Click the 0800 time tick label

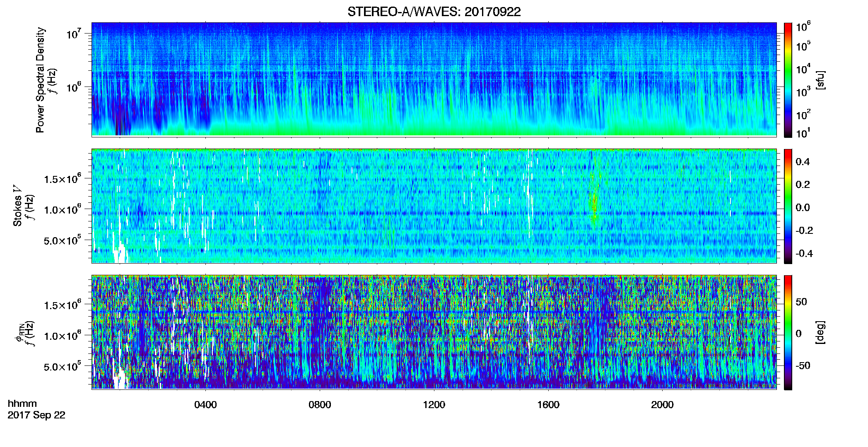(x=320, y=405)
